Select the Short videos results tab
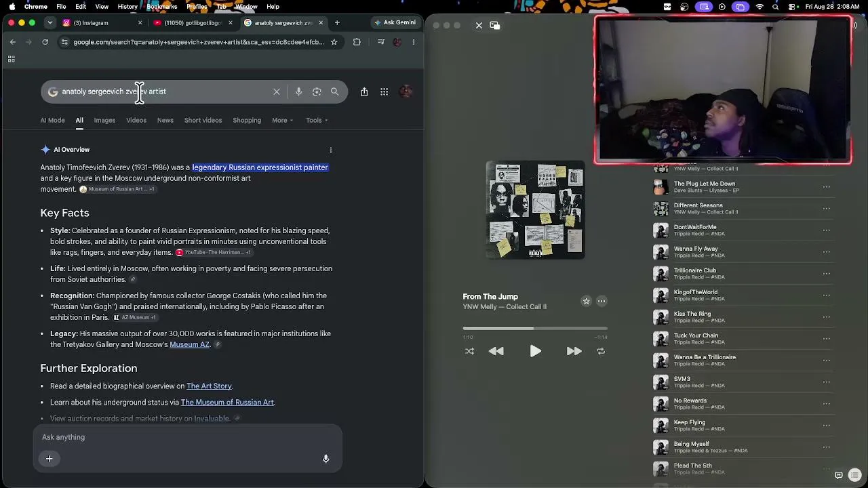The image size is (868, 488). [203, 121]
